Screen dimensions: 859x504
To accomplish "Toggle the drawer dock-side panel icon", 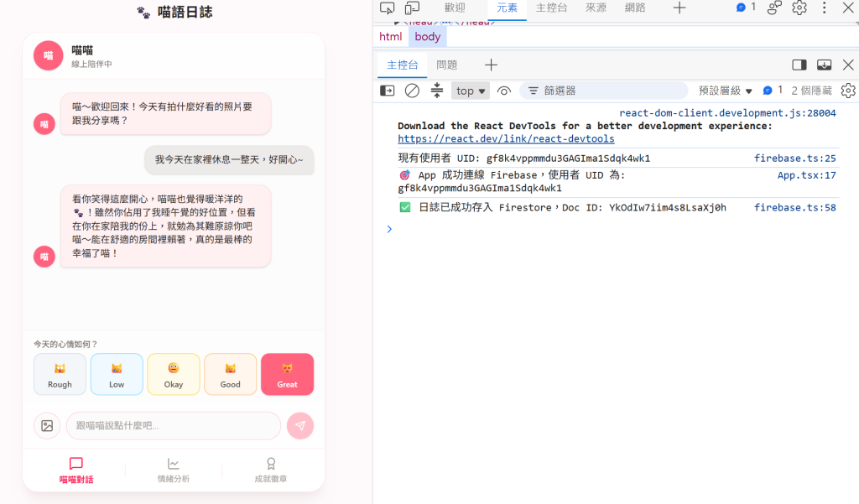I will pos(799,65).
